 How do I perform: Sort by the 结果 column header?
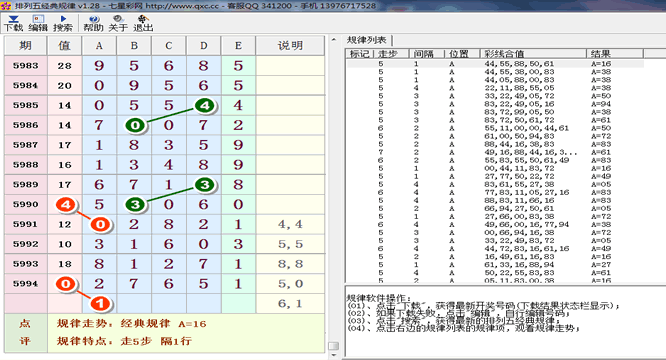coord(615,53)
